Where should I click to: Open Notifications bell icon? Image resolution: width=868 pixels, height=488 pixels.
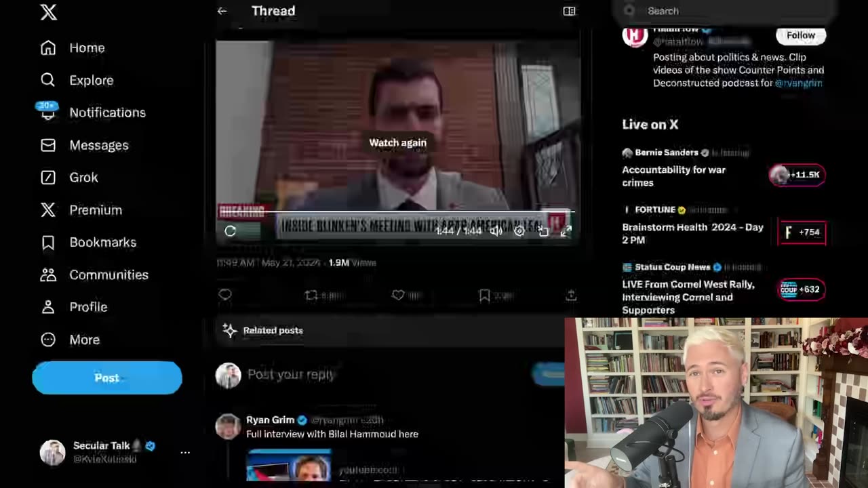click(48, 112)
